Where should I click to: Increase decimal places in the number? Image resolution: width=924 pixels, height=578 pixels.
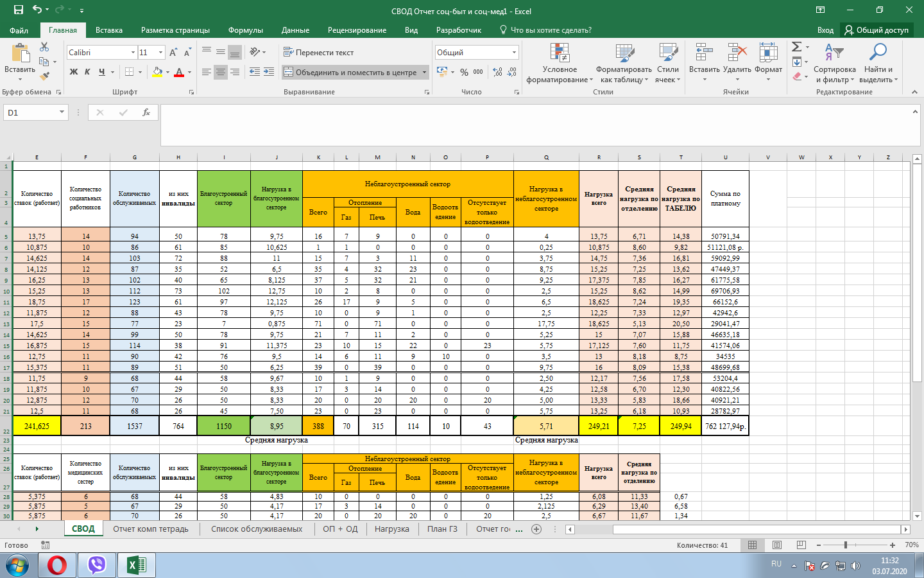[x=498, y=72]
